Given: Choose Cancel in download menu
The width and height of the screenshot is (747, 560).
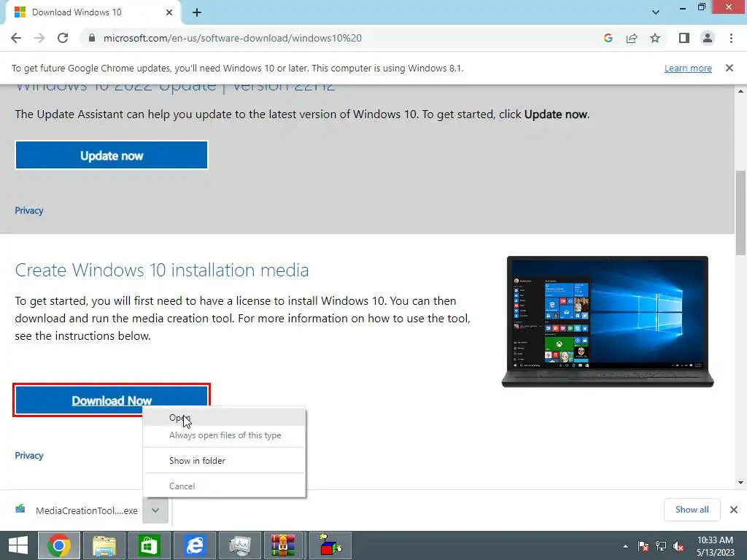Looking at the screenshot, I should pyautogui.click(x=224, y=486).
